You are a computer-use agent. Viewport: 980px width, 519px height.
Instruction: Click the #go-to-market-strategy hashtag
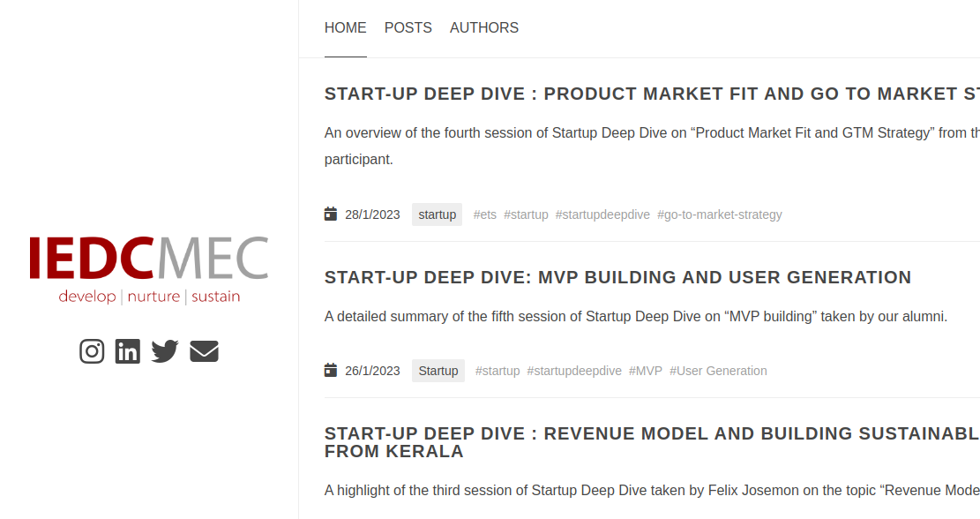[719, 214]
